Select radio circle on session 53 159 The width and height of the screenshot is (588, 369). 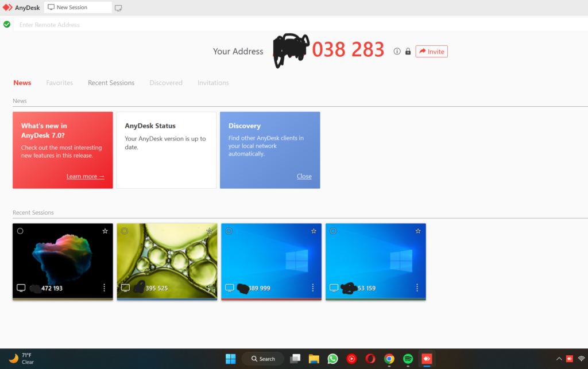[333, 231]
